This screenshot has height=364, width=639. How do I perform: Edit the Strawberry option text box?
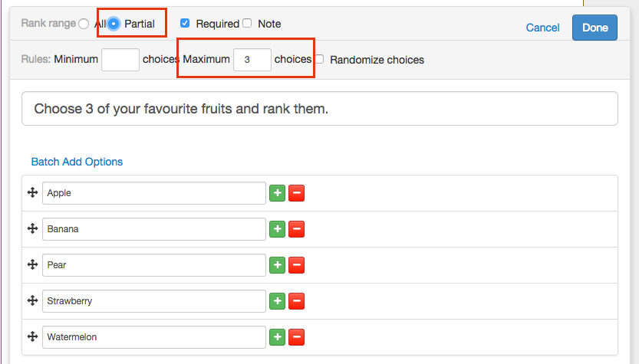pyautogui.click(x=154, y=301)
